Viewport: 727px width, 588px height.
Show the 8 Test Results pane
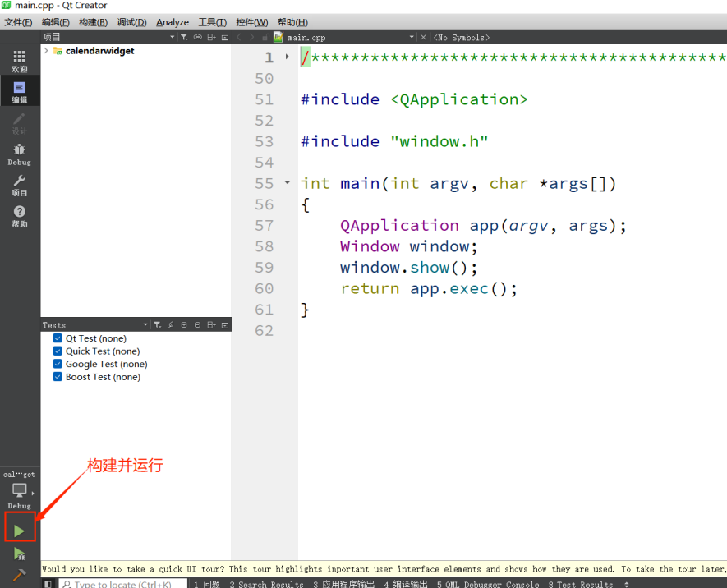point(581,584)
